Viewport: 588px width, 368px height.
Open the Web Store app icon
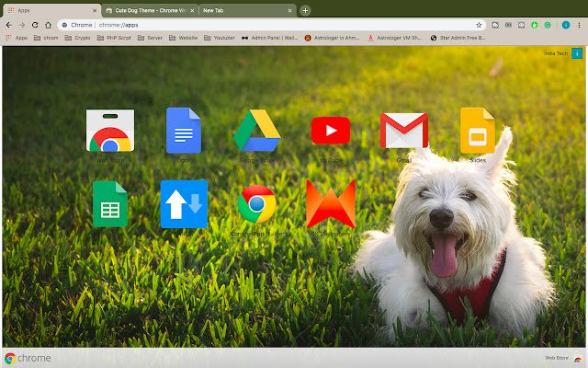point(109,132)
